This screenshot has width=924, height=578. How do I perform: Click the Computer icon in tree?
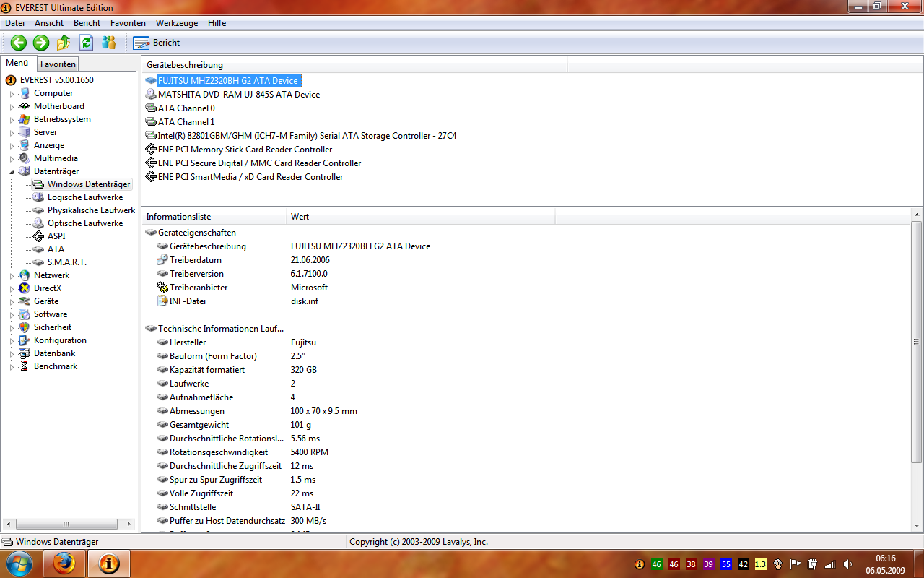point(25,93)
